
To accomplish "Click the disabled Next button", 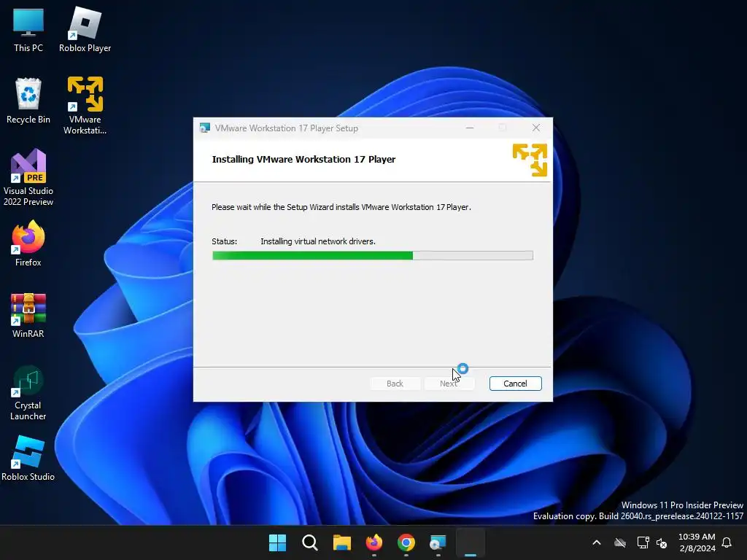I will click(449, 384).
